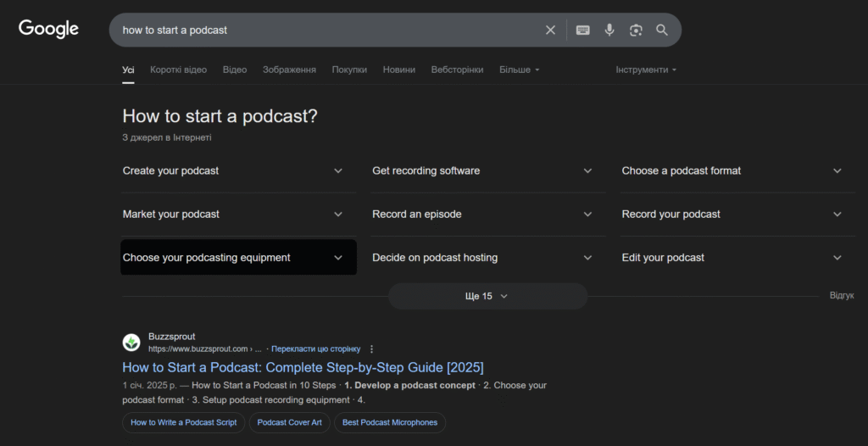Open Google Lens image search icon
The image size is (868, 446).
click(x=636, y=30)
